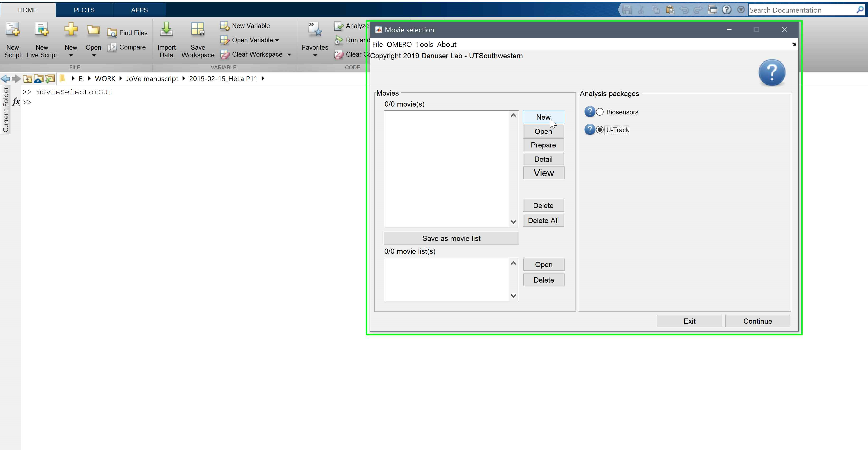Expand the Open Variable dropdown
The width and height of the screenshot is (868, 450).
click(277, 40)
